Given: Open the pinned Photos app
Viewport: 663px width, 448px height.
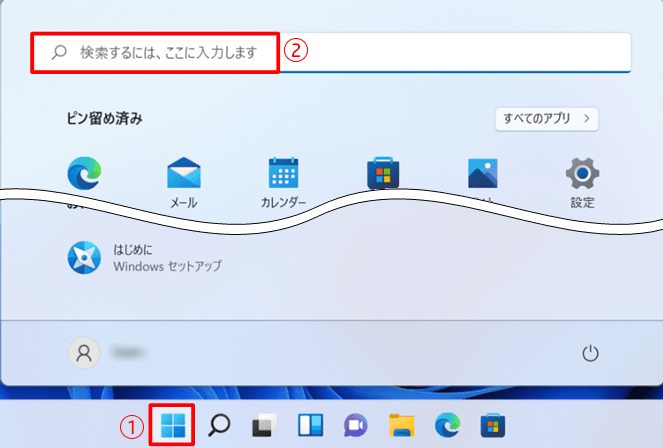Looking at the screenshot, I should pos(483,174).
